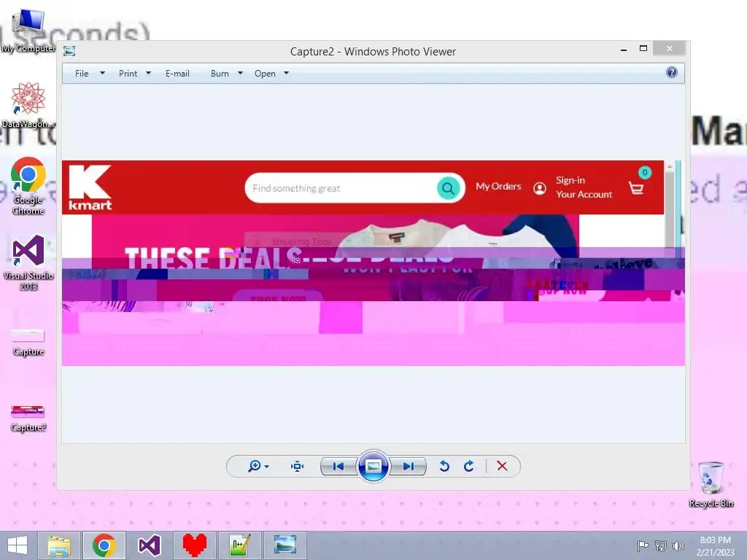Viewport: 747px width, 560px height.
Task: Rotate the image clockwise
Action: (469, 466)
